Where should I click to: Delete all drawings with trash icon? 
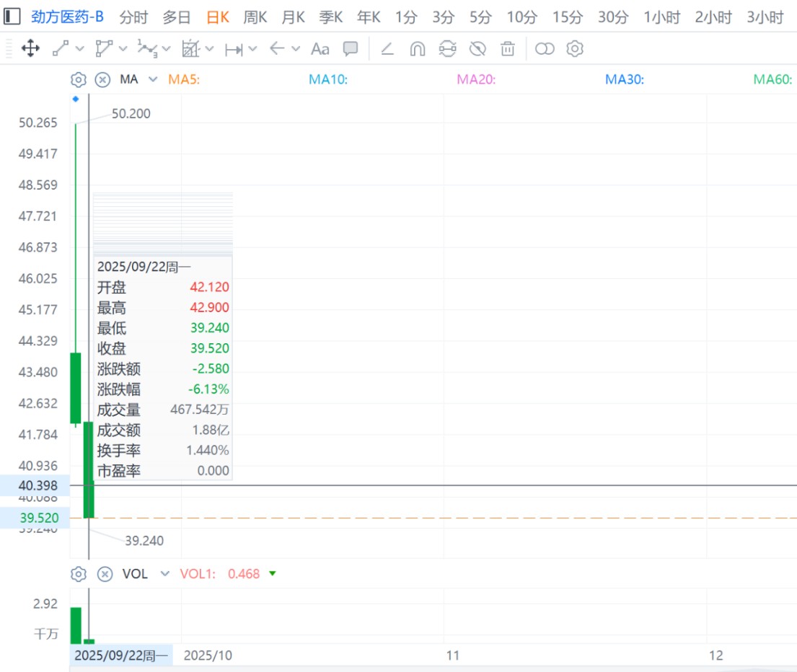tap(508, 49)
